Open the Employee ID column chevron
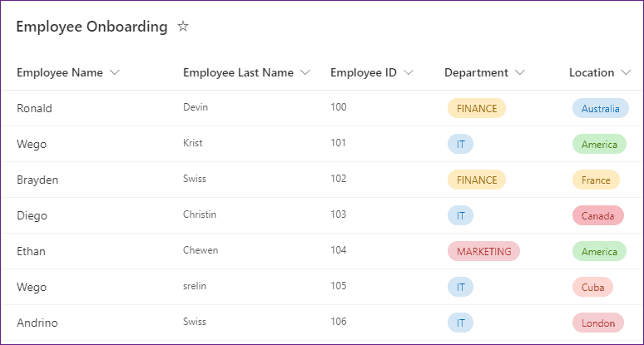 point(409,73)
